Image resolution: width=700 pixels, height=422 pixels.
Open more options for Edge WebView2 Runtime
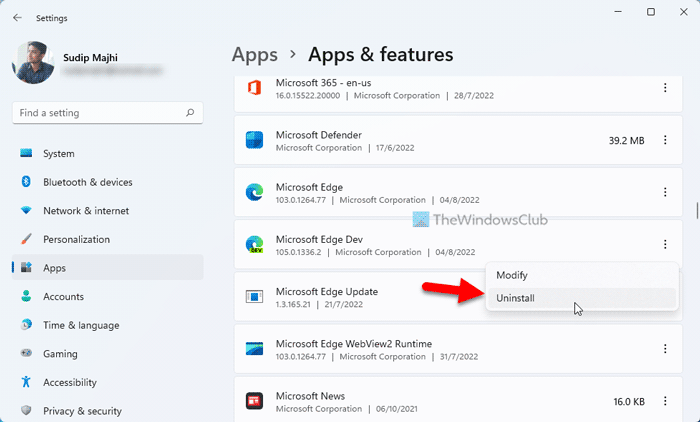(665, 349)
